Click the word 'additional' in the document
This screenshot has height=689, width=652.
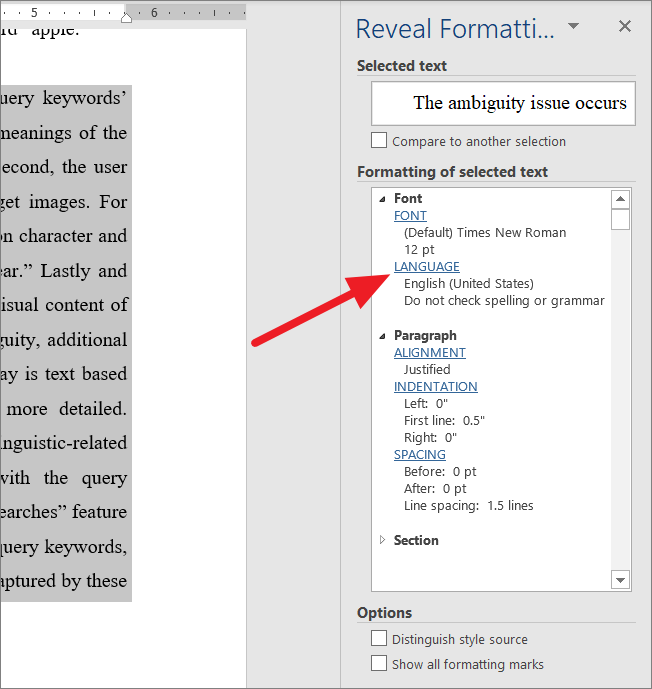tap(87, 340)
